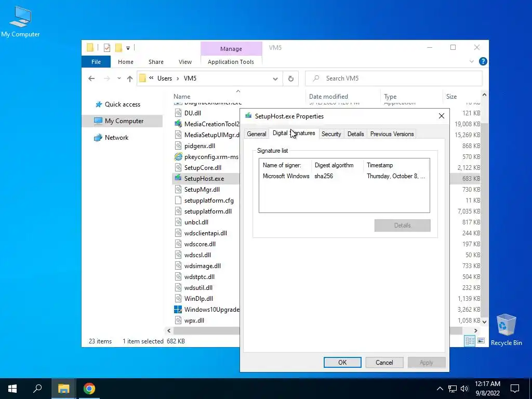Open the address bar history dropdown
The image size is (532, 399).
coord(275,79)
